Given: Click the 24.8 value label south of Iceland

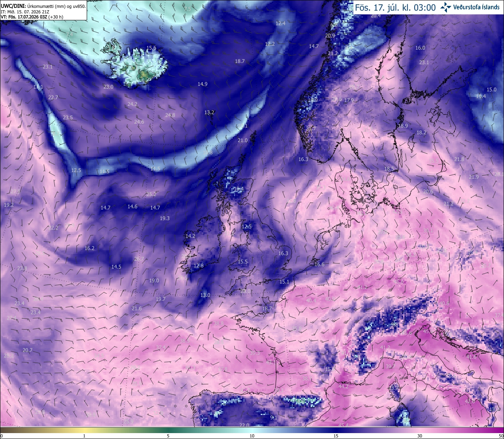Looking at the screenshot, I should coord(170,115).
